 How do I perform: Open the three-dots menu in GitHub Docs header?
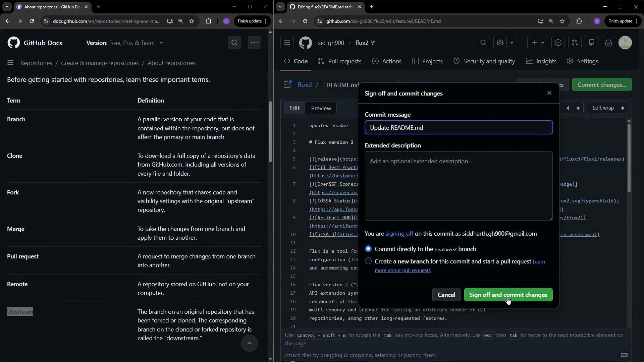point(255,43)
